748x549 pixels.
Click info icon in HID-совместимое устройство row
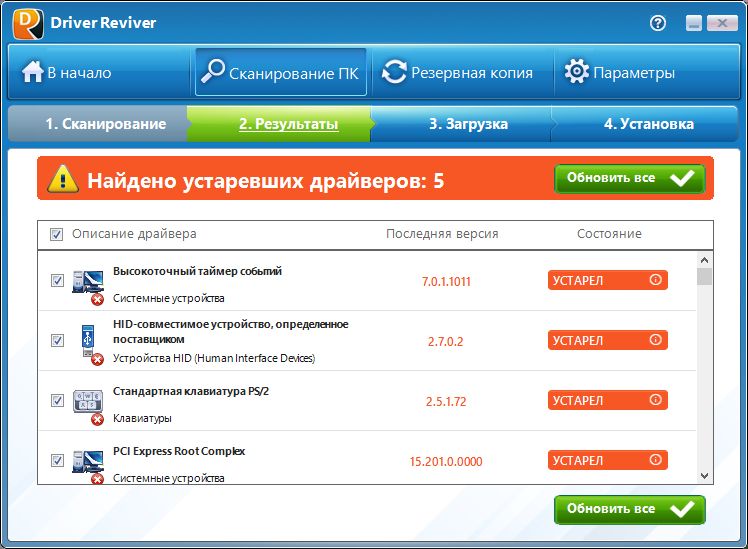[x=655, y=340]
